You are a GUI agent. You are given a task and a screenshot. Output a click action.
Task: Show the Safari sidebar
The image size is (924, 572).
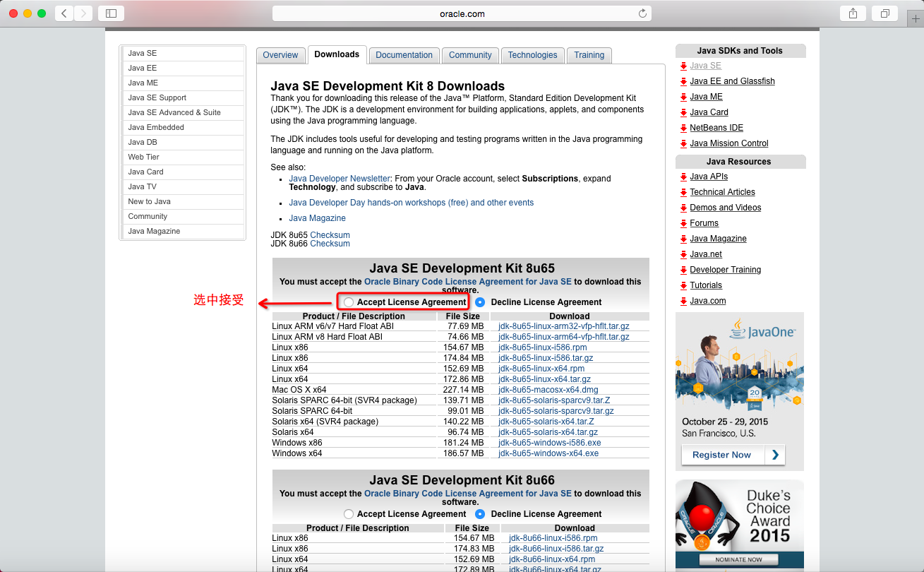point(111,13)
